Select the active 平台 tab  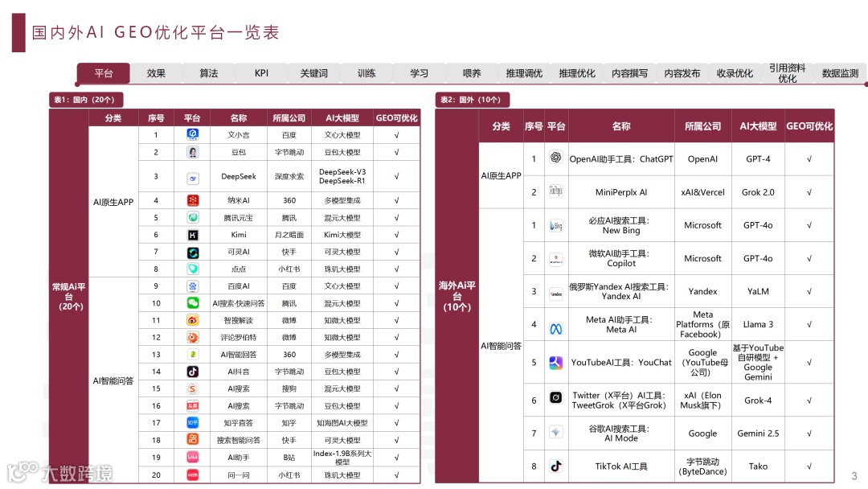point(104,73)
